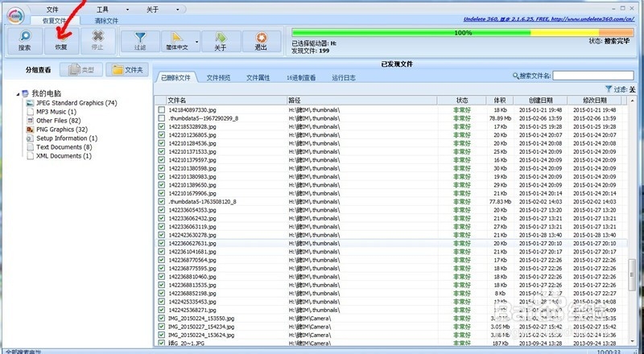Uncheck the box for 1422185328928.jpg
The height and width of the screenshot is (354, 644).
[x=162, y=126]
